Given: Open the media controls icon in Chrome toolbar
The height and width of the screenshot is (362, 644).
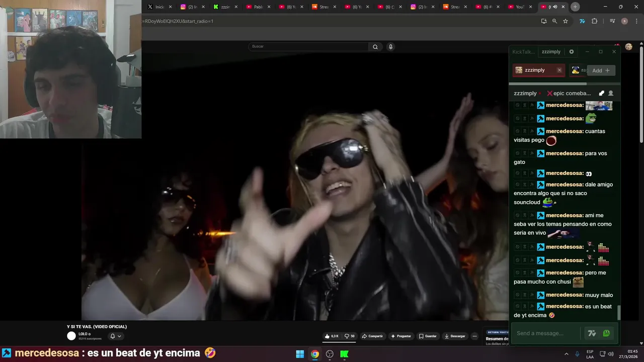Looking at the screenshot, I should click(x=612, y=21).
